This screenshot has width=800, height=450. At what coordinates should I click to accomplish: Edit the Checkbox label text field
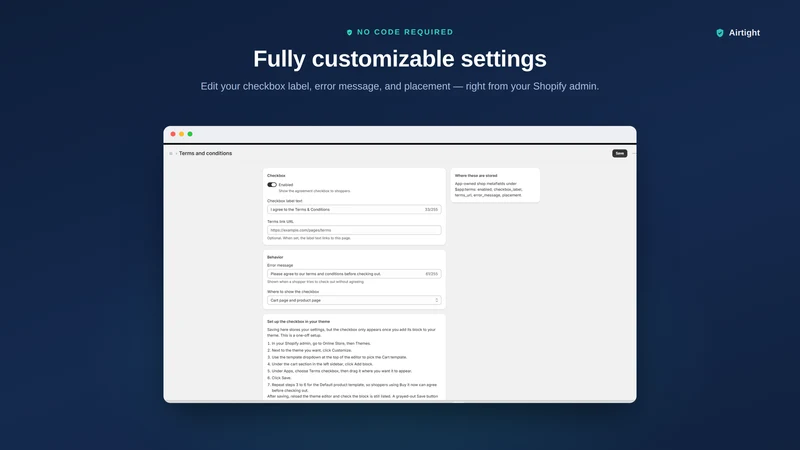click(354, 209)
